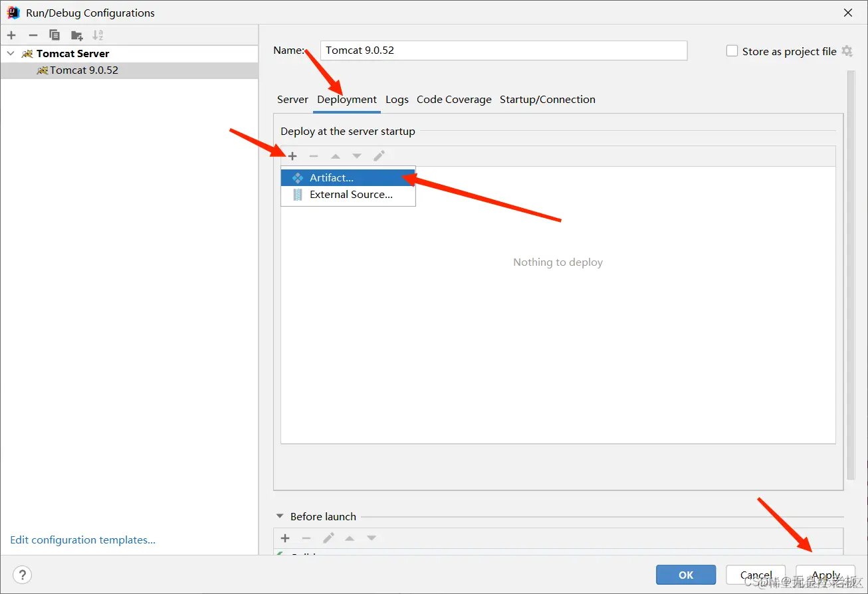Add a deployment item with plus icon
The width and height of the screenshot is (868, 594).
292,156
